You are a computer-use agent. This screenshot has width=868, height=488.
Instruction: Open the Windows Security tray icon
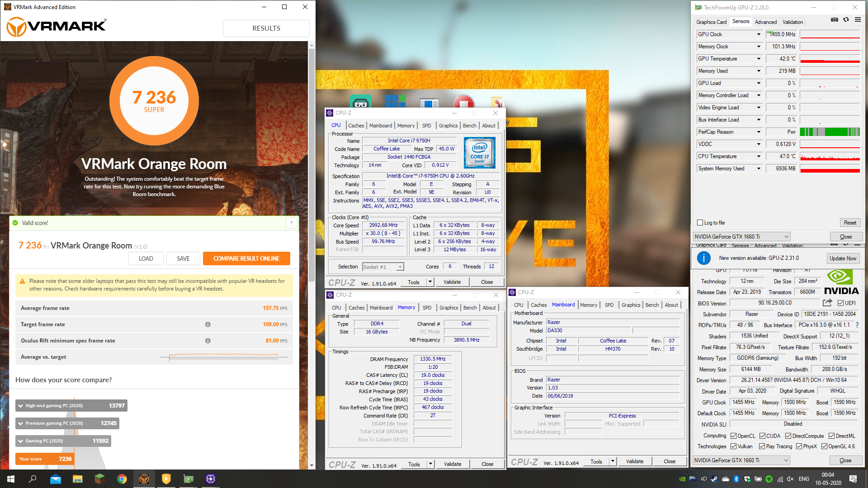pyautogui.click(x=747, y=479)
